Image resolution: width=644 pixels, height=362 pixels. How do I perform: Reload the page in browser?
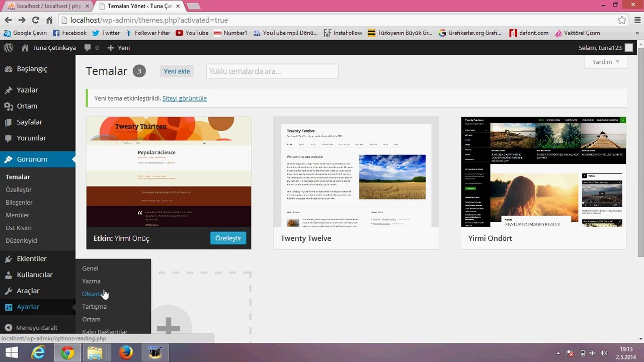coord(35,20)
